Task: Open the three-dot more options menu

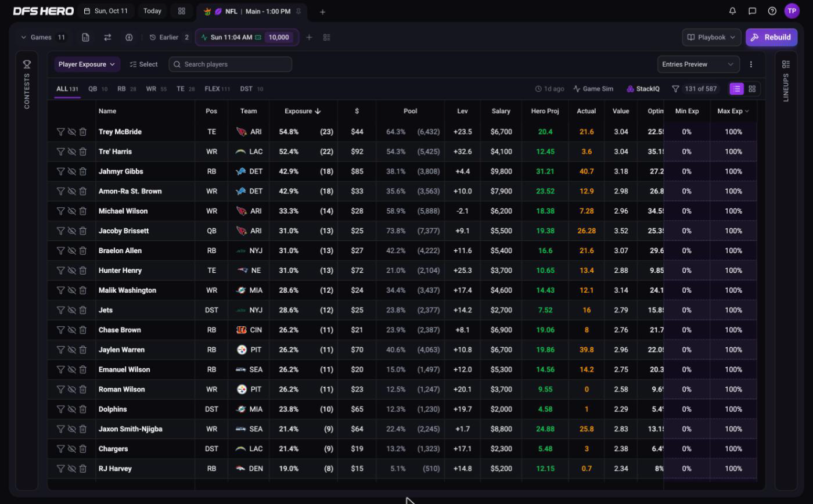Action: tap(751, 64)
